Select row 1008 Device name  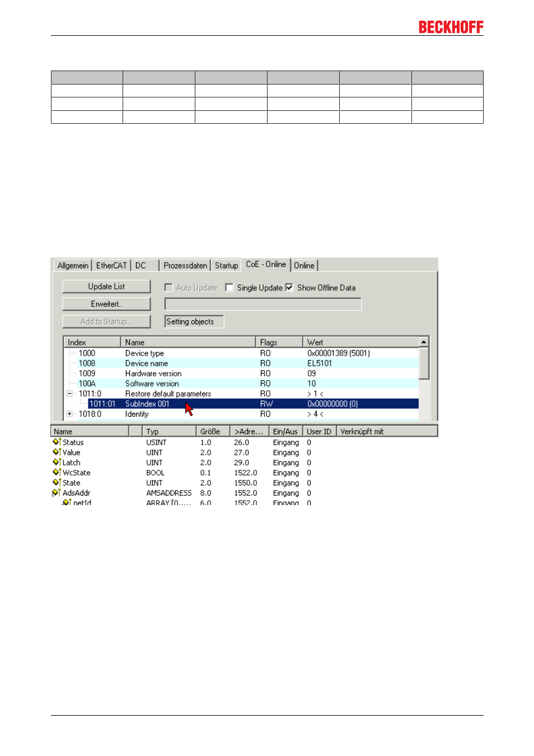pos(242,363)
